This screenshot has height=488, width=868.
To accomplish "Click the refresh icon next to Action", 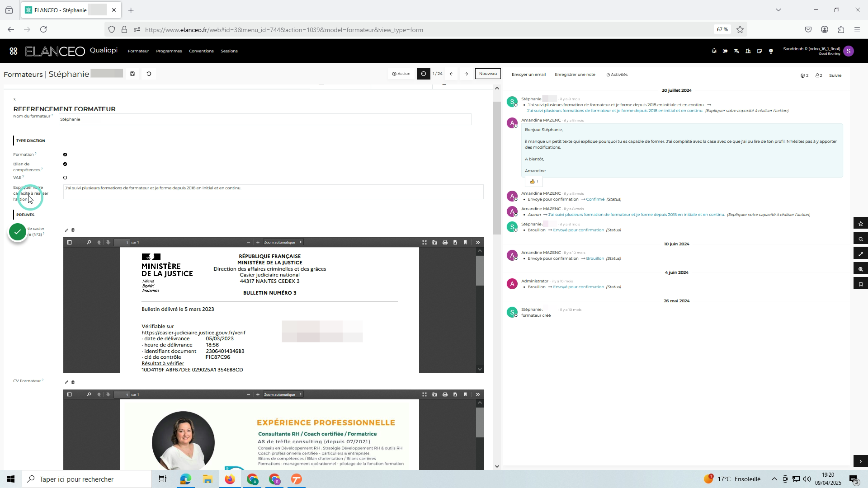I will 424,74.
